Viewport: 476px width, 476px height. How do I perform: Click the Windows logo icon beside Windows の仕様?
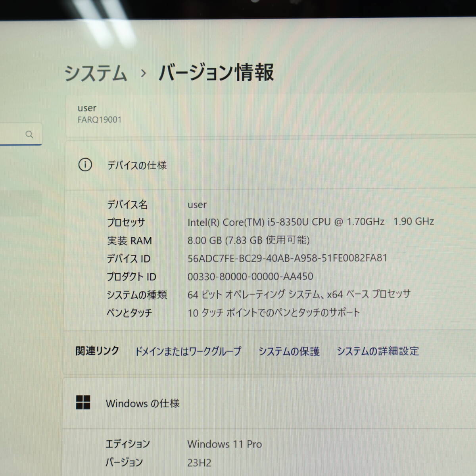click(x=83, y=402)
